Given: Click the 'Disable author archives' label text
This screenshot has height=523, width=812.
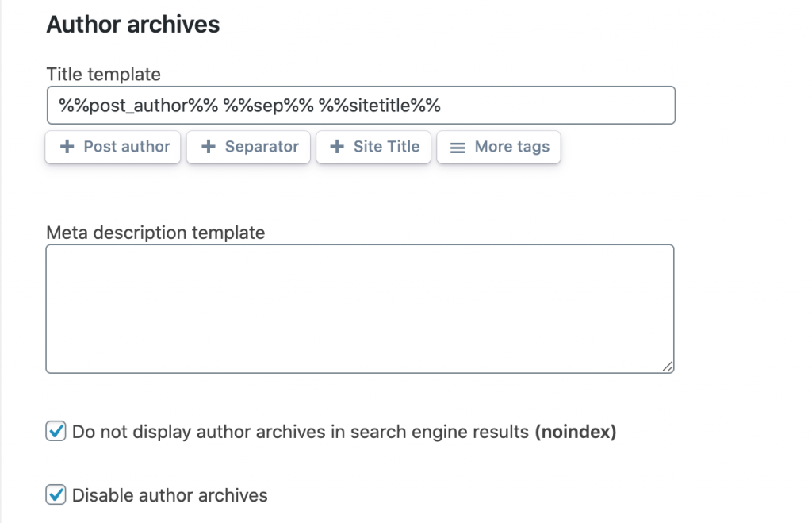Looking at the screenshot, I should 170,496.
